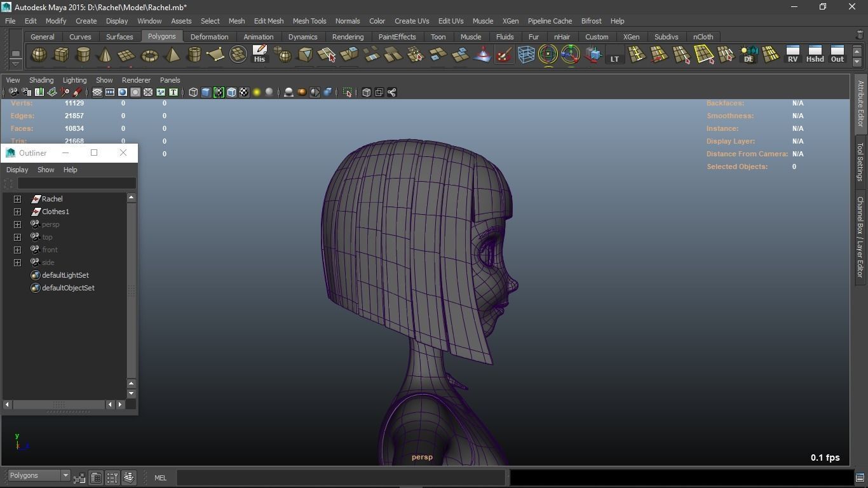
Task: Open the Outliner Show menu
Action: [x=46, y=170]
